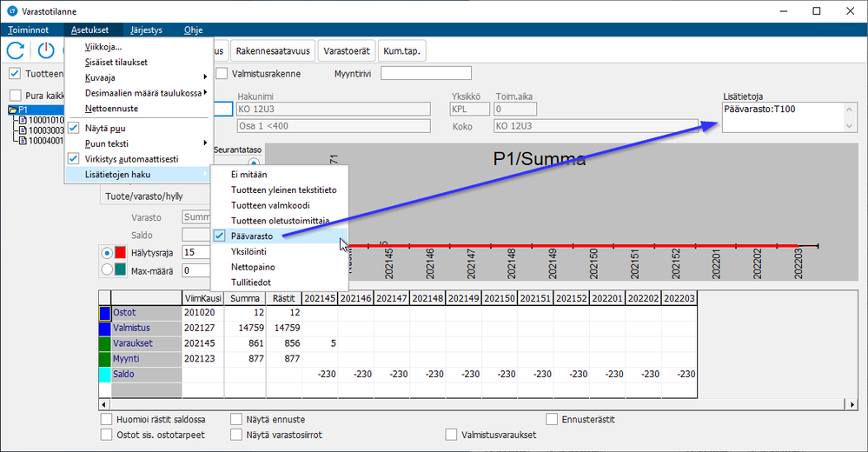The height and width of the screenshot is (452, 868).
Task: Open the Järjestys menu
Action: tap(146, 30)
